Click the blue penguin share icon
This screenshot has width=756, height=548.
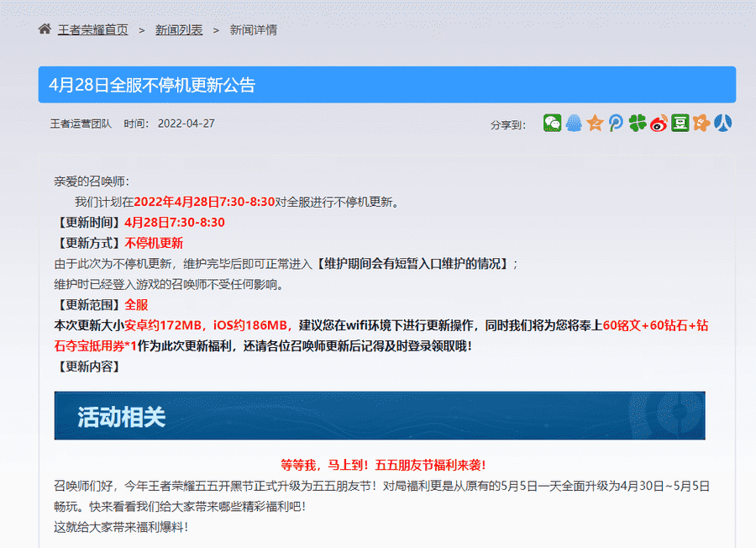574,124
